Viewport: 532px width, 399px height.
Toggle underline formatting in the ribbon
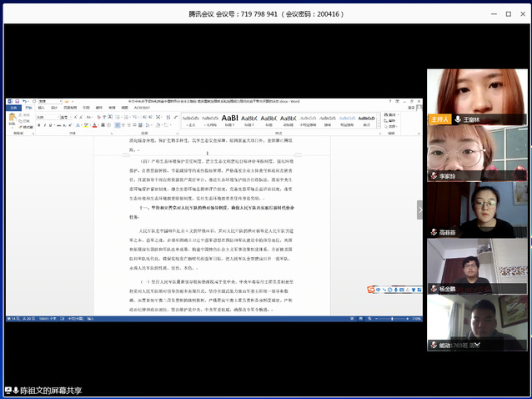pyautogui.click(x=51, y=124)
